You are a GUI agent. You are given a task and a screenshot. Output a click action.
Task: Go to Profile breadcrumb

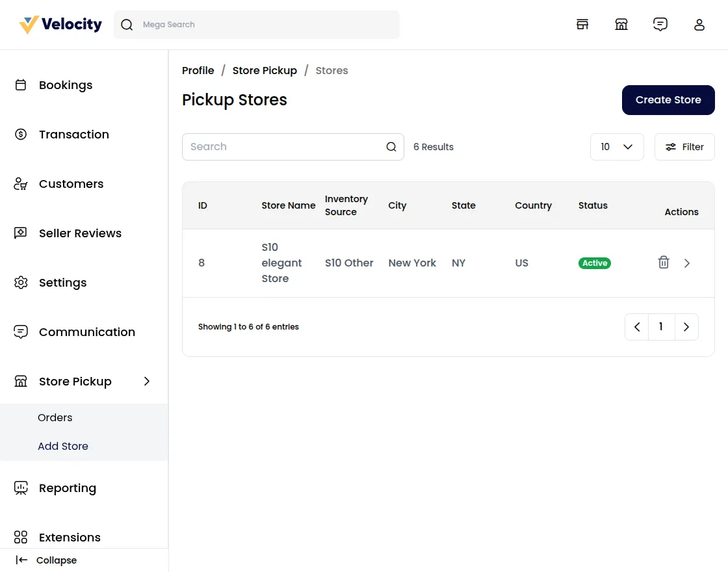pyautogui.click(x=198, y=71)
